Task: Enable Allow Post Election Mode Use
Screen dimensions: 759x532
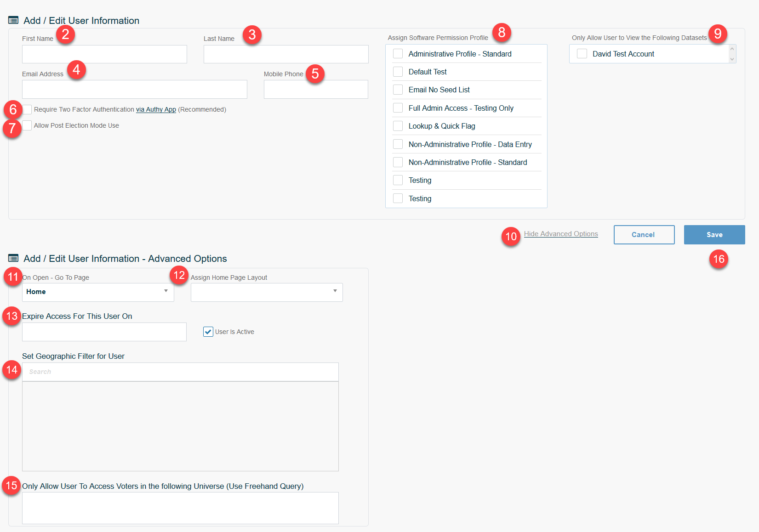Action: [27, 125]
